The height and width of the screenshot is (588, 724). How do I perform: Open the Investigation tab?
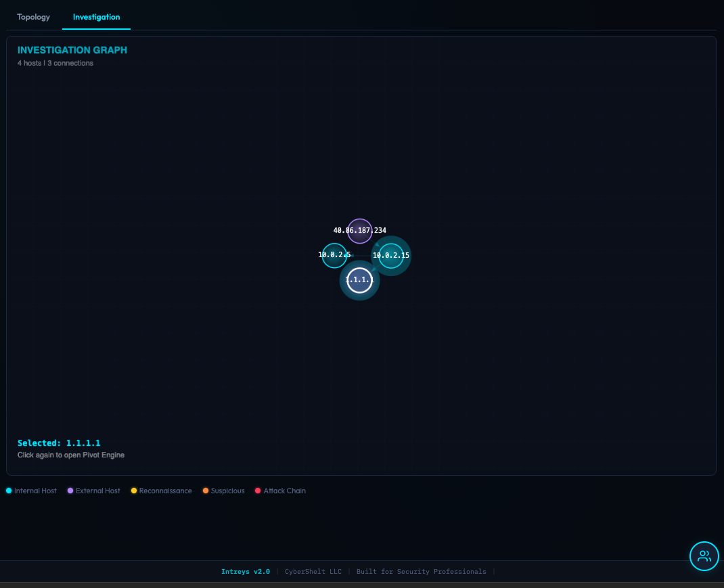click(96, 17)
